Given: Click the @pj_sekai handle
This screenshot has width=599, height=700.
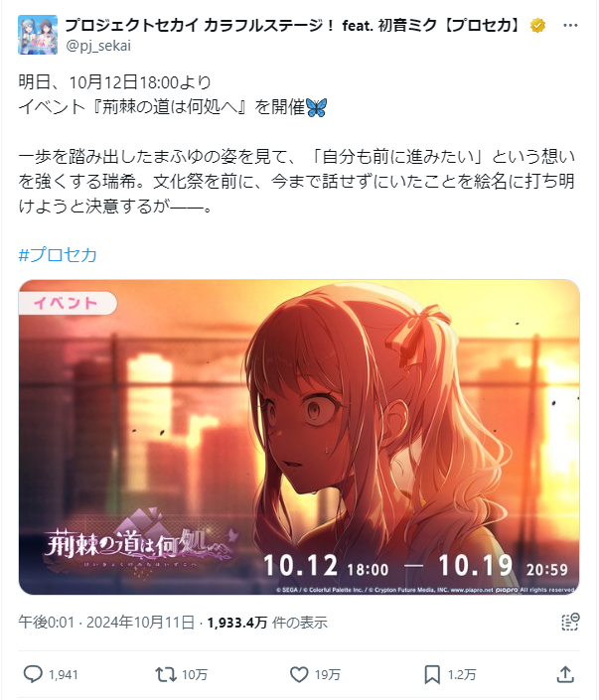Looking at the screenshot, I should [x=98, y=46].
